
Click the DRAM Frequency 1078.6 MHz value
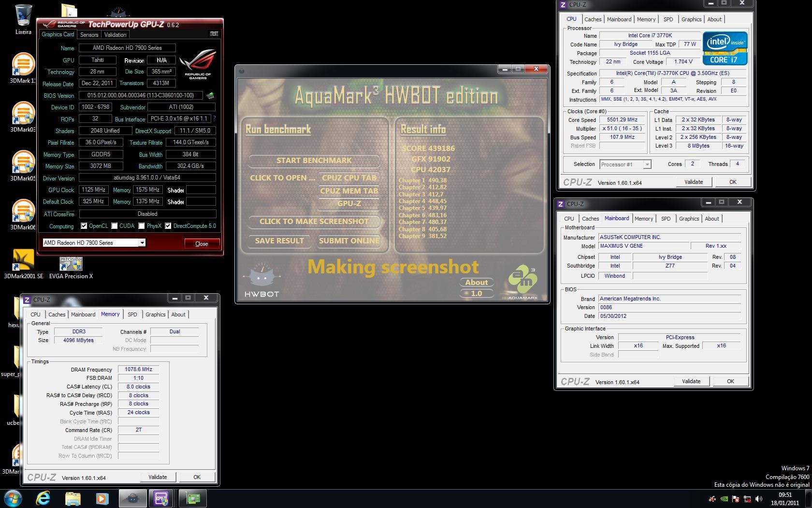pos(139,369)
